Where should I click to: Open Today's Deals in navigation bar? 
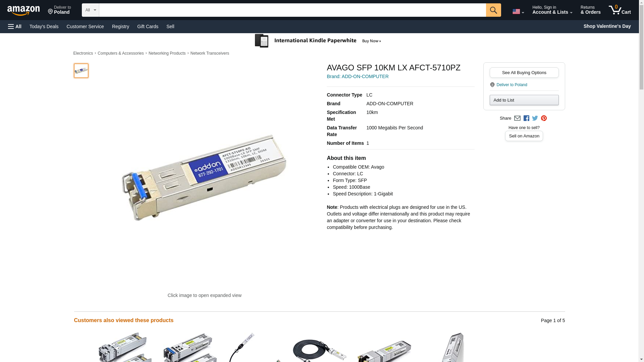tap(44, 26)
